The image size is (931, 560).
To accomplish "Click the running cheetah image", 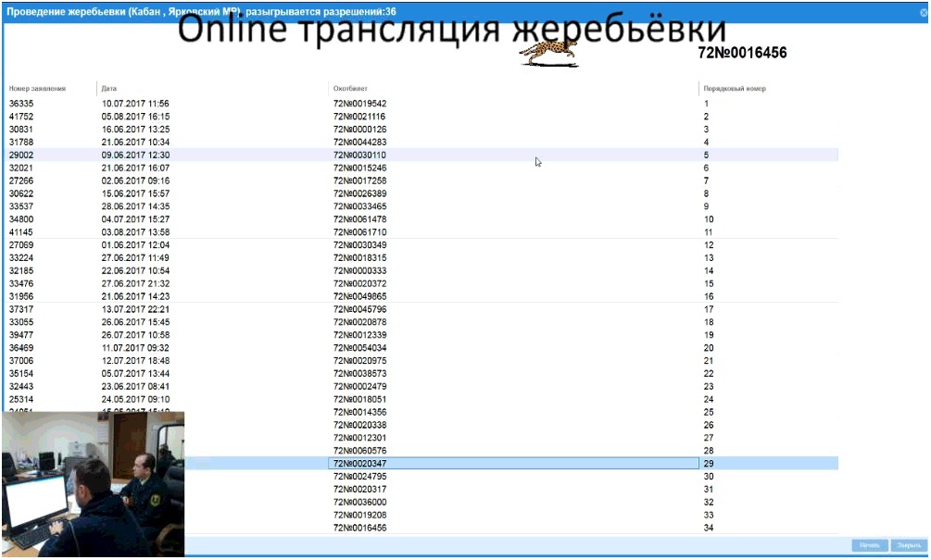I will pyautogui.click(x=548, y=54).
